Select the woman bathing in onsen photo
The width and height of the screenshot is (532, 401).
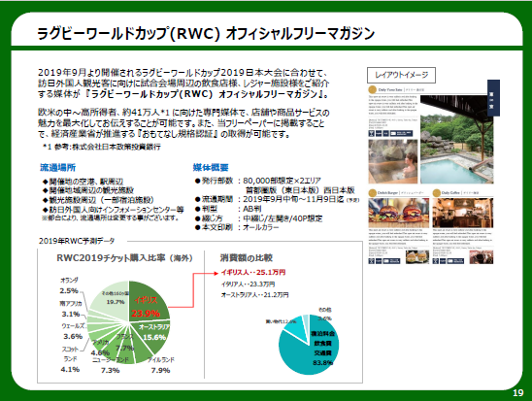point(393,161)
